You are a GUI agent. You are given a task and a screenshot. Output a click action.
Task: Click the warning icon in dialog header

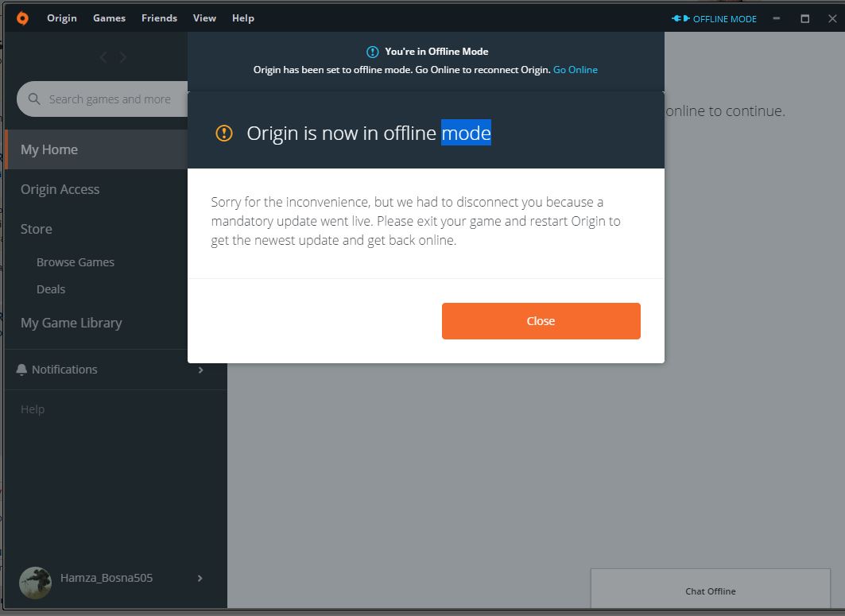(224, 133)
